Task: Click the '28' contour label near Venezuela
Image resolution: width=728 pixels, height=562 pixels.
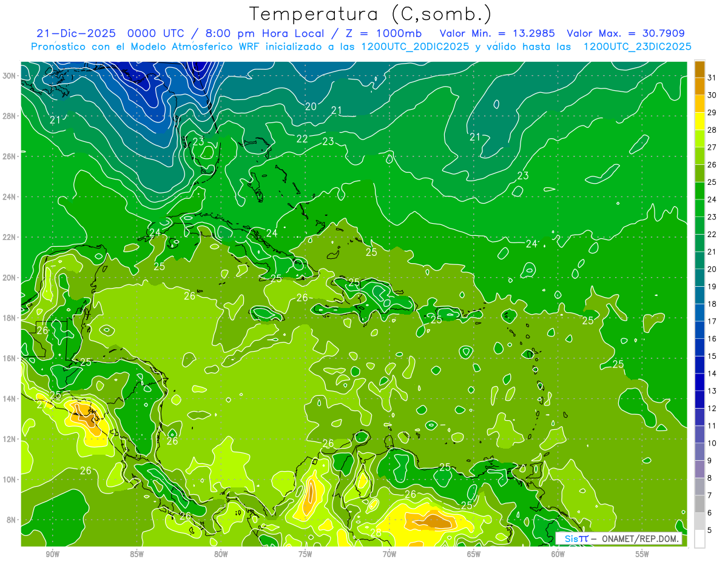Action: point(376,533)
